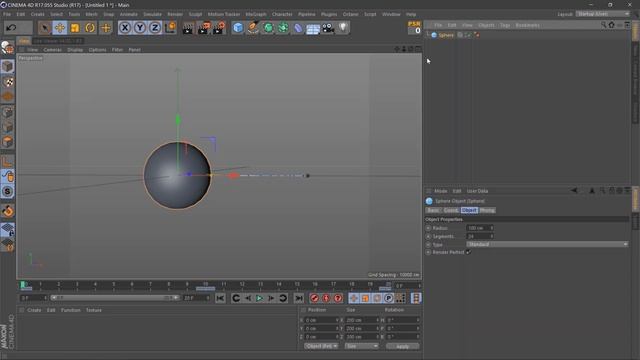Open the MoGraph menu
The width and height of the screenshot is (640, 360).
click(256, 14)
